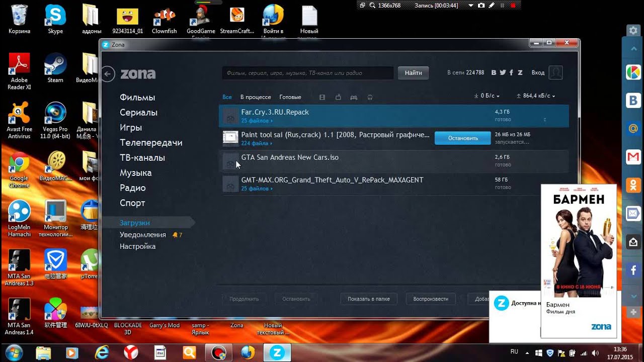Image resolution: width=644 pixels, height=362 pixels.
Task: Click Вход login link
Action: [538, 72]
